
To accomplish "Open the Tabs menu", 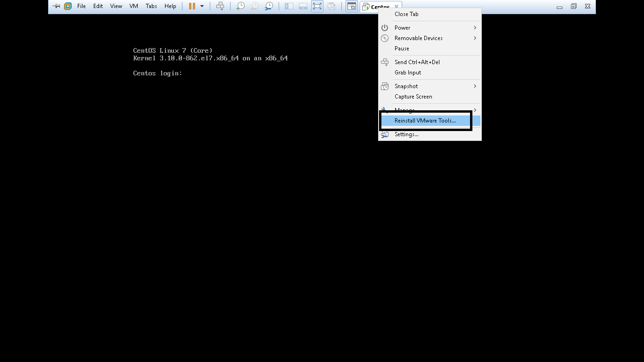I will tap(151, 6).
